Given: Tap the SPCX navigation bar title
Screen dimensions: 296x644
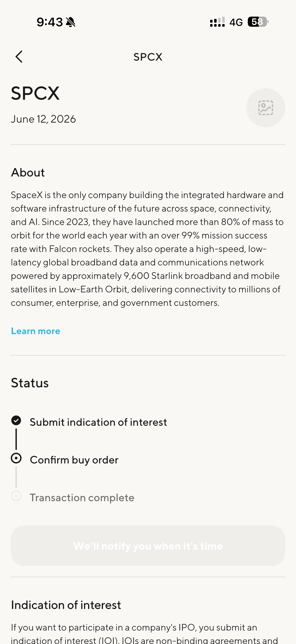Looking at the screenshot, I should pyautogui.click(x=148, y=57).
